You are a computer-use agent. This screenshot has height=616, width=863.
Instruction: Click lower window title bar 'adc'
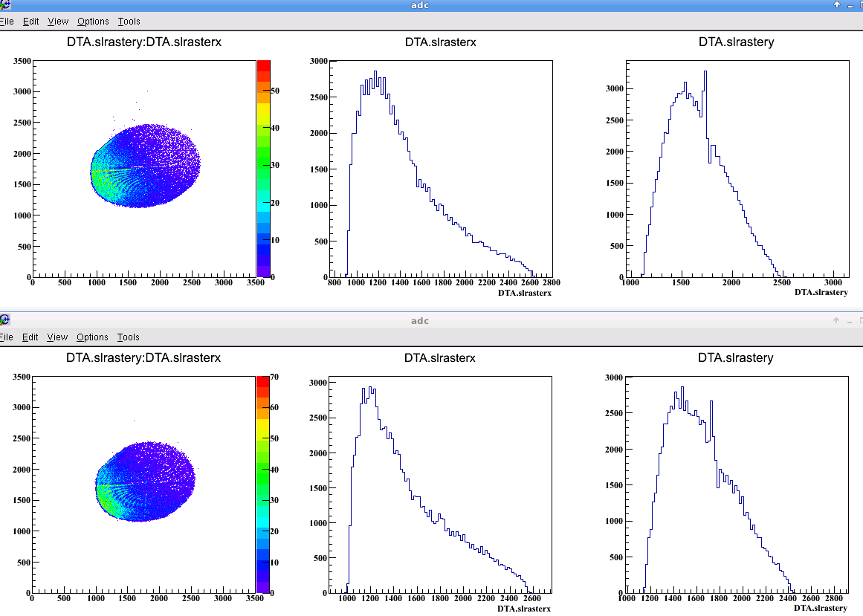pyautogui.click(x=420, y=321)
